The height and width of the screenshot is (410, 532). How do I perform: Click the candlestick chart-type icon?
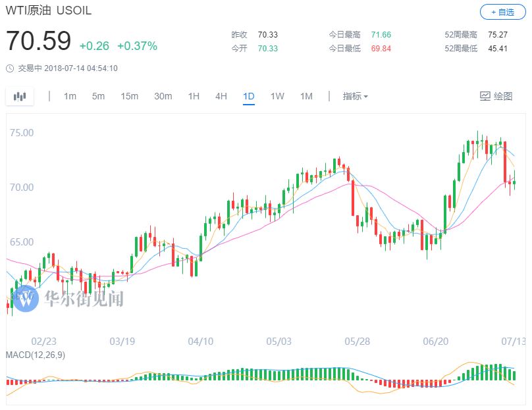(20, 96)
